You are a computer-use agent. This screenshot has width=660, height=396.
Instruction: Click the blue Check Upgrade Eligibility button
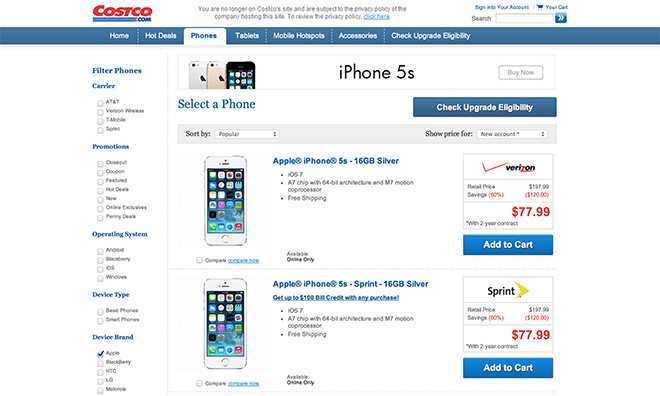click(484, 107)
